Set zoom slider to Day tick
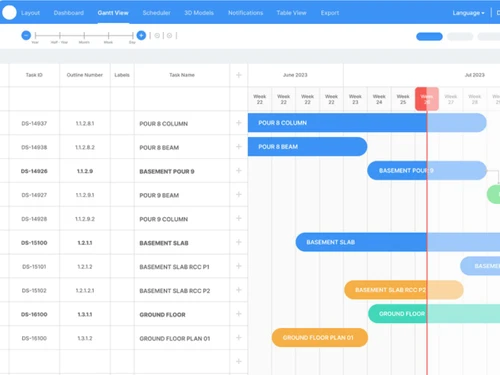 tap(133, 35)
